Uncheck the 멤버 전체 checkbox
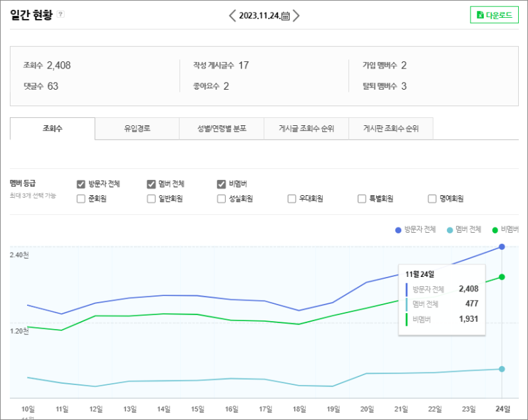Screen dimensions: 528x420 151,184
